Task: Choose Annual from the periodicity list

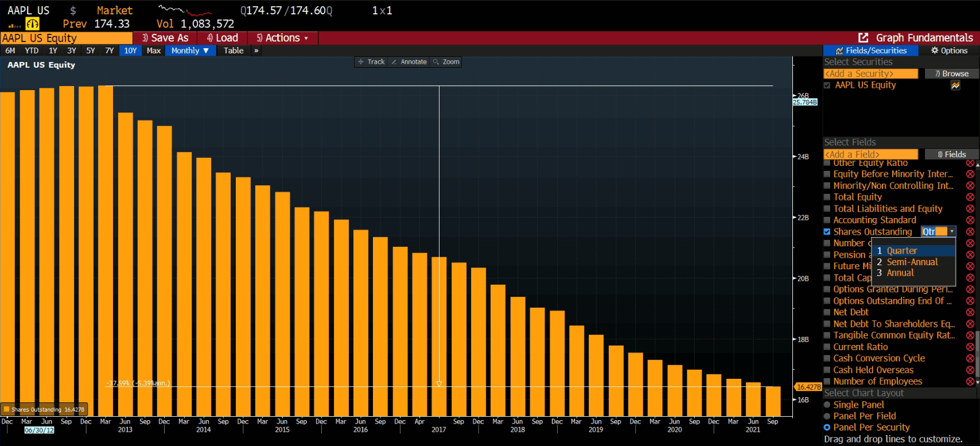Action: pos(900,273)
